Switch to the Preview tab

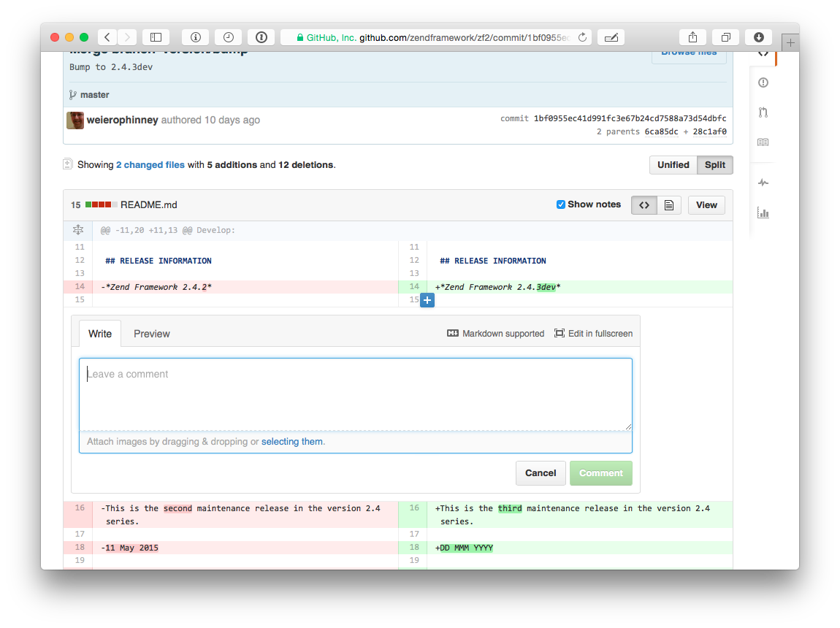151,334
